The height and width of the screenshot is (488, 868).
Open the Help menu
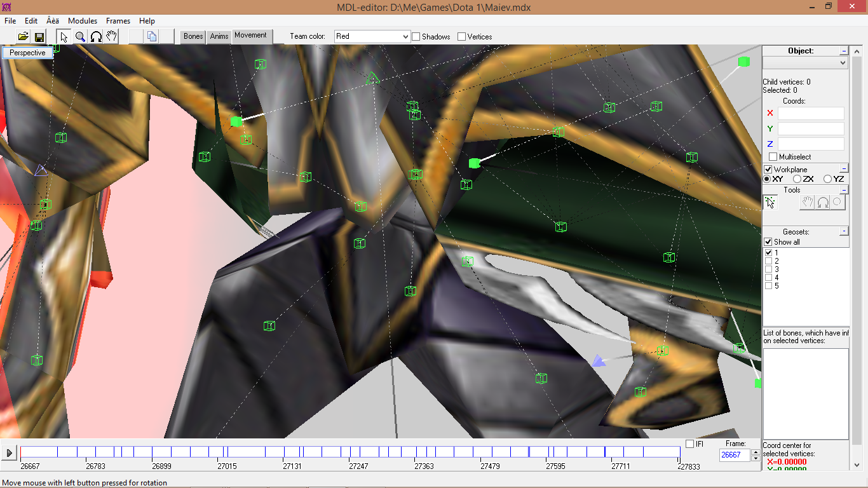pyautogui.click(x=147, y=21)
